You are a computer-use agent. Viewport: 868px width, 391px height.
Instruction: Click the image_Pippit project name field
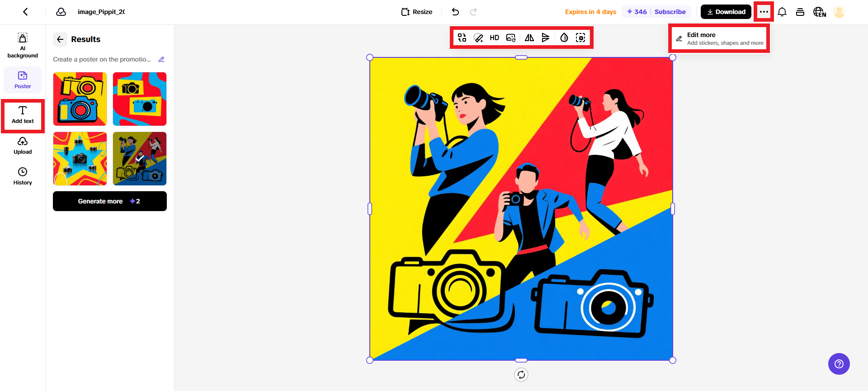pyautogui.click(x=101, y=12)
